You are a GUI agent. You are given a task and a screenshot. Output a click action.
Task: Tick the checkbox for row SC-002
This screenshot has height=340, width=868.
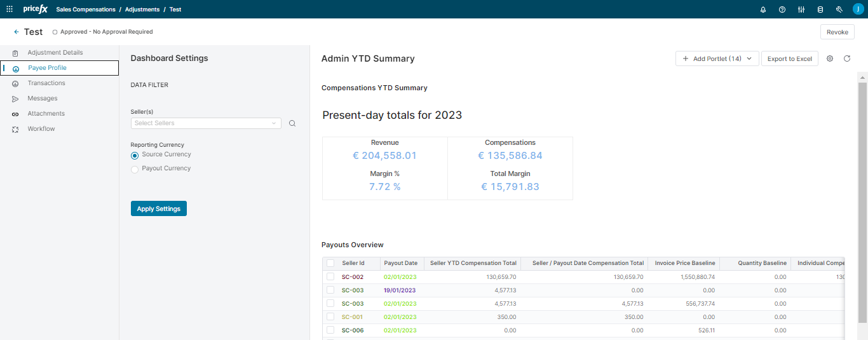330,277
